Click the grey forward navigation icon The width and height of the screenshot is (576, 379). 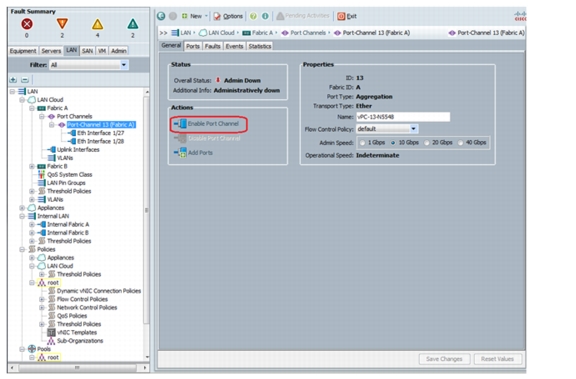click(x=173, y=16)
